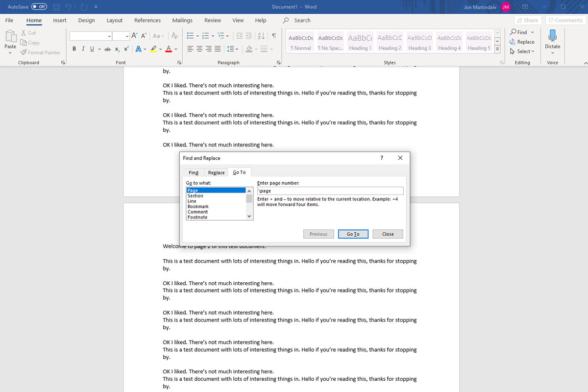Open the Font Color dropdown arrow
588x392 pixels.
[175, 49]
